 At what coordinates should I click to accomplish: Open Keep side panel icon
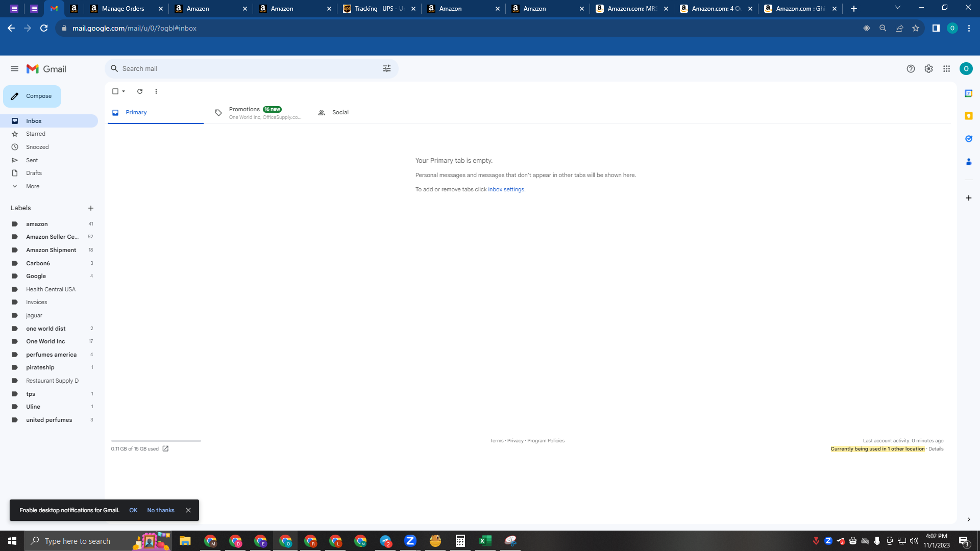pyautogui.click(x=968, y=116)
